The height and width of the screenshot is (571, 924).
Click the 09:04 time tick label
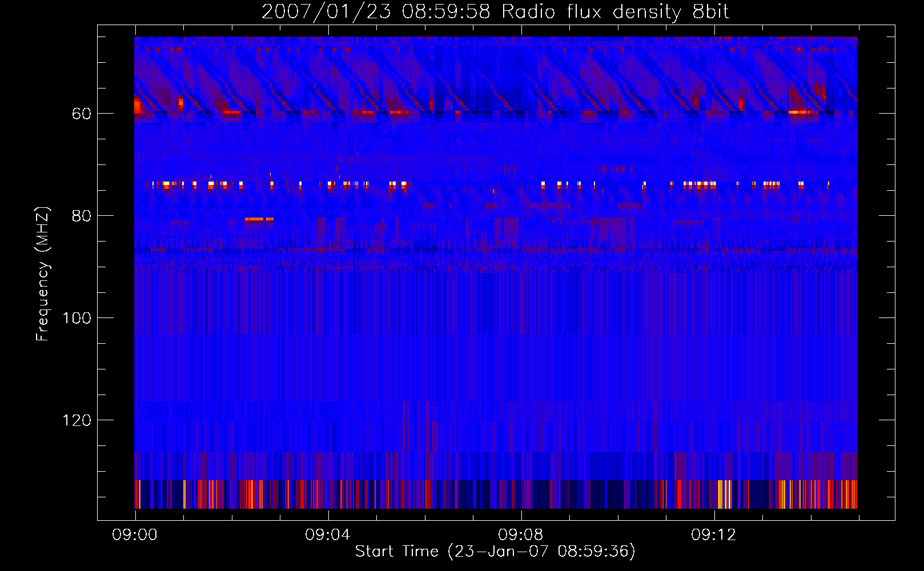click(328, 535)
